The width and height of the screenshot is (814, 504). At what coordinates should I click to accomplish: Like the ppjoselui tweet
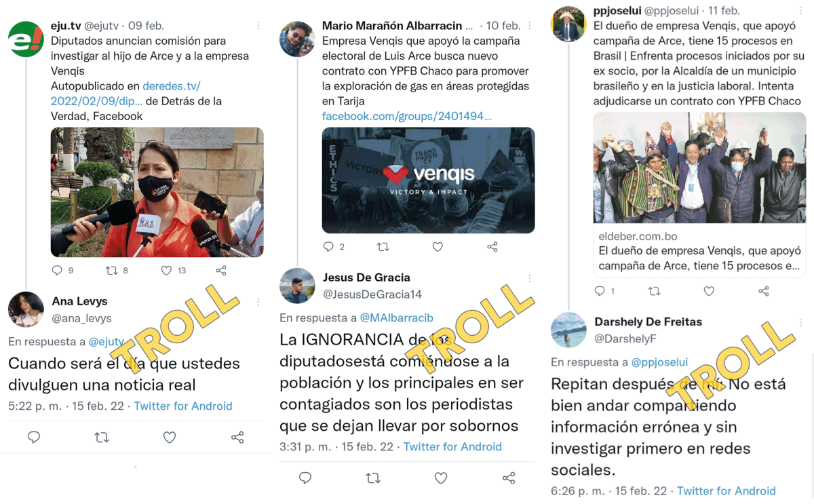pos(709,291)
